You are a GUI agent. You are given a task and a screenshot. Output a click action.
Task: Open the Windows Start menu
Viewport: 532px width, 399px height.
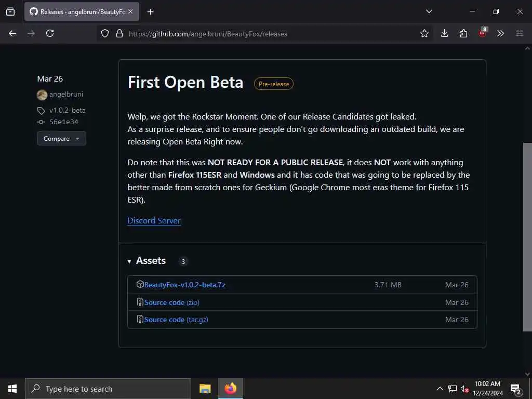coord(12,389)
